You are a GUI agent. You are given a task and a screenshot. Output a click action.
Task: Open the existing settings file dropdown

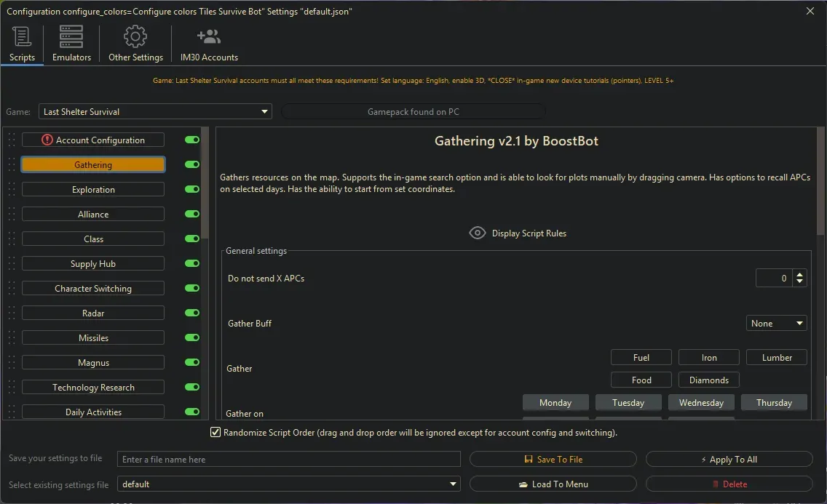pyautogui.click(x=288, y=484)
